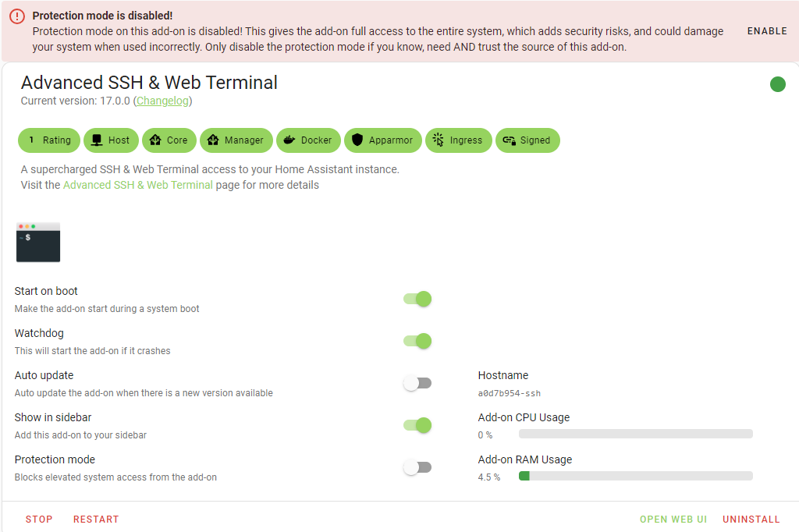The width and height of the screenshot is (799, 532).
Task: Click the red warning alert icon
Action: (x=17, y=16)
